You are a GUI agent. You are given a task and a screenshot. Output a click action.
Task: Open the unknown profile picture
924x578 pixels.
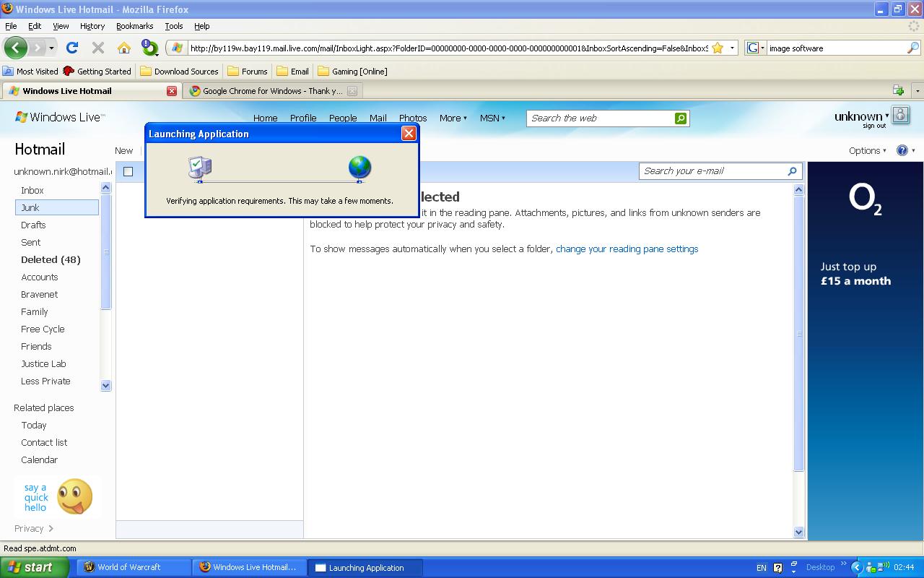tap(901, 115)
